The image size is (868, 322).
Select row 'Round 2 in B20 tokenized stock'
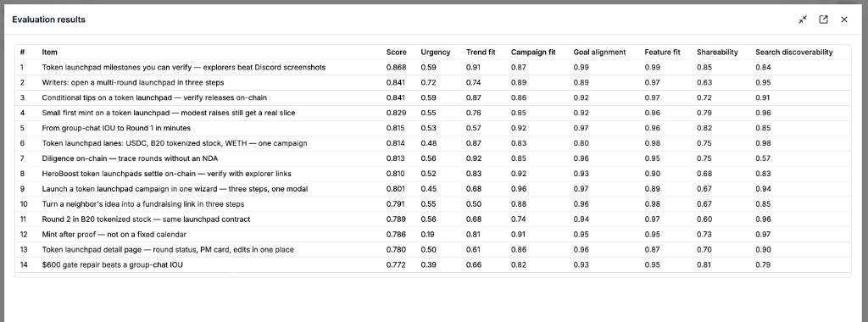[x=433, y=219]
